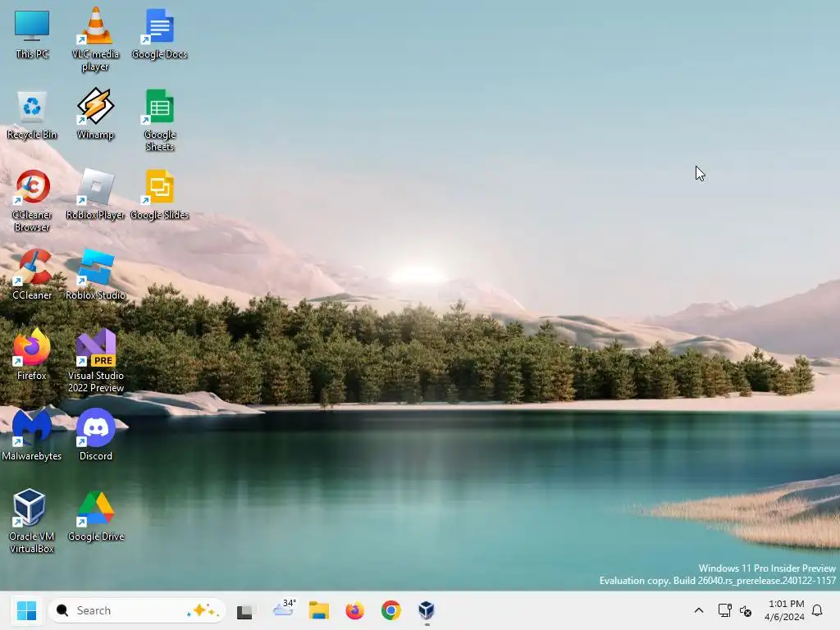Select the VLC media player shortcut
Screen dimensions: 840x630
95,39
